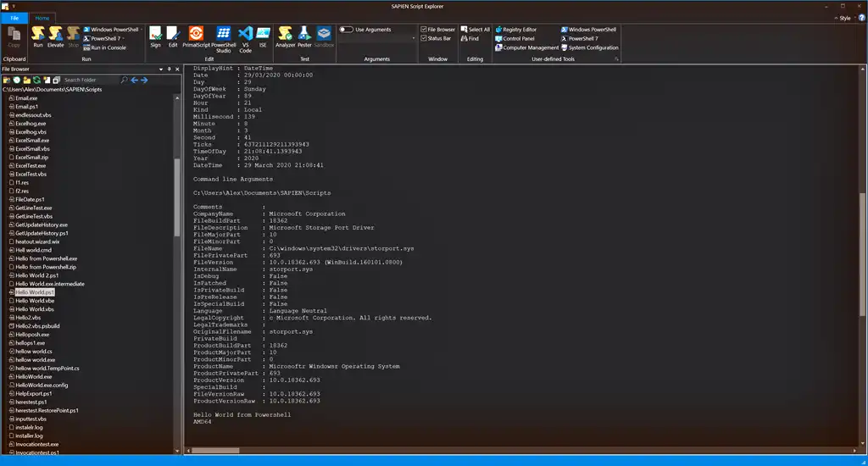Toggle Use Arguments switch
The width and height of the screenshot is (868, 466).
click(347, 30)
